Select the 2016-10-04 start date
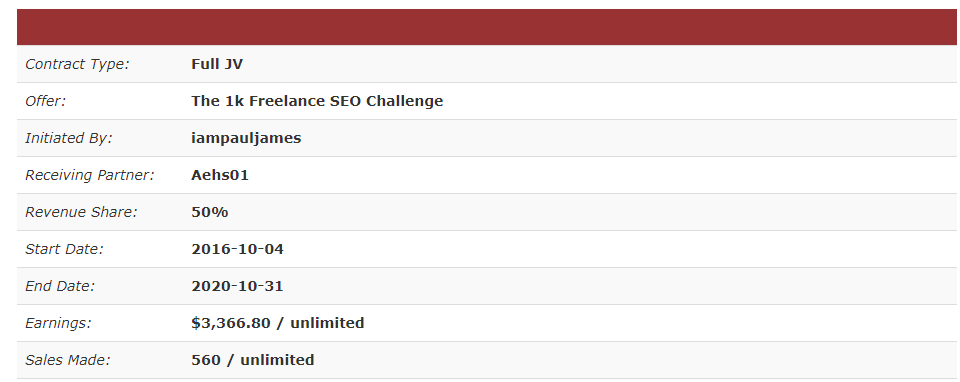960x382 pixels. pos(238,249)
